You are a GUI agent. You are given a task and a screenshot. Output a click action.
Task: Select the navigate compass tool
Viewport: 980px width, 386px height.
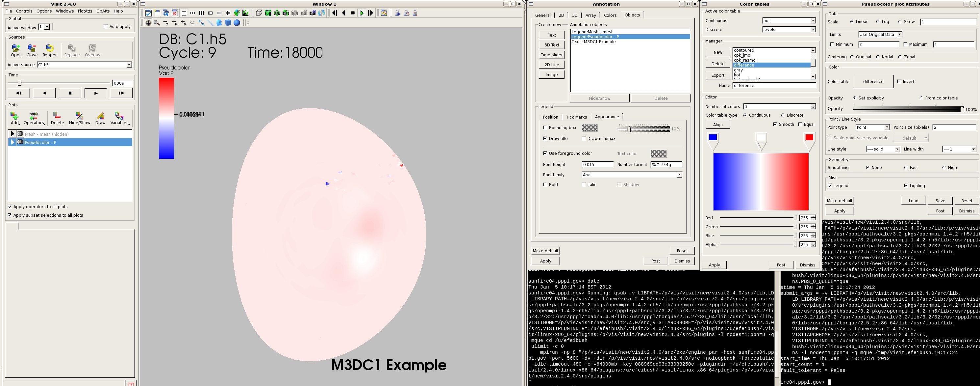pyautogui.click(x=148, y=23)
